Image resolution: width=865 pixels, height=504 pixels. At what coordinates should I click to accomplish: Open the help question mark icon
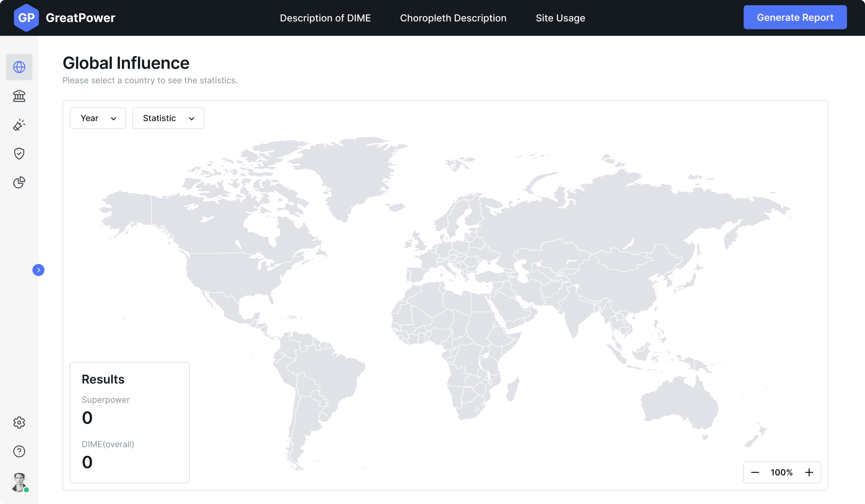[x=19, y=451]
